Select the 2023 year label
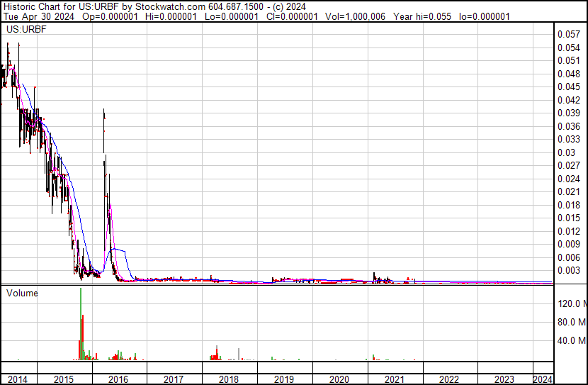 click(x=504, y=379)
